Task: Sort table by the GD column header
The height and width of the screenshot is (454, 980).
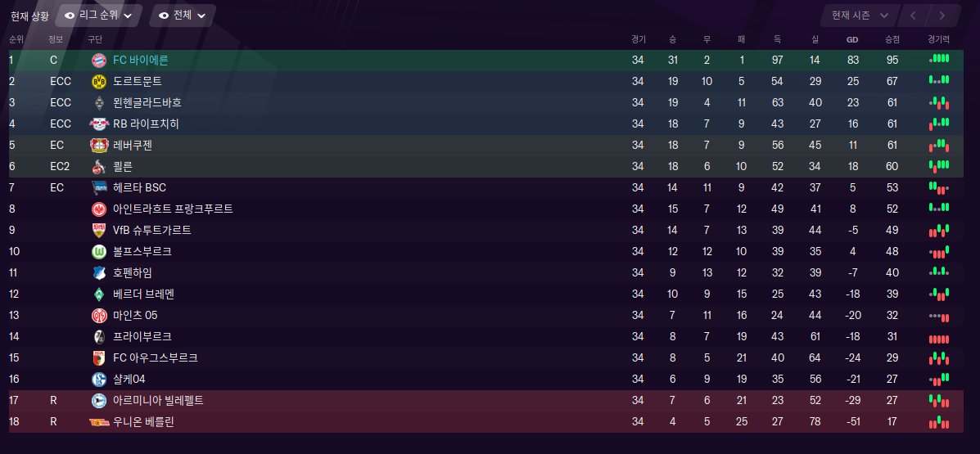Action: point(852,38)
